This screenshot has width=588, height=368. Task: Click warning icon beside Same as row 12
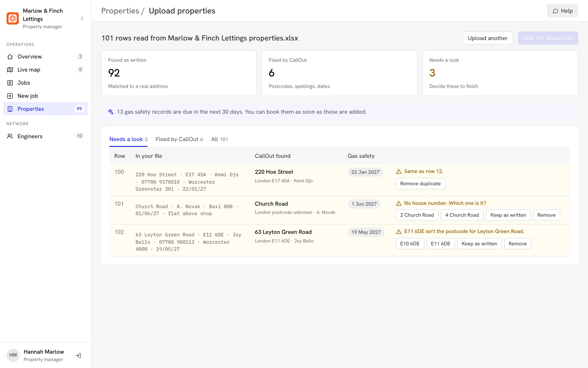click(x=399, y=171)
